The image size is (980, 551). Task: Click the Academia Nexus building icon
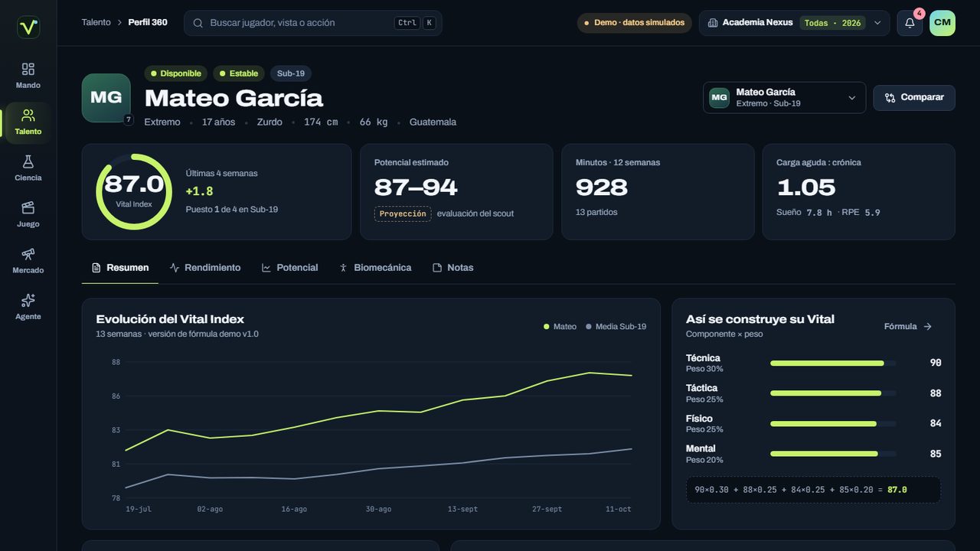(x=713, y=23)
